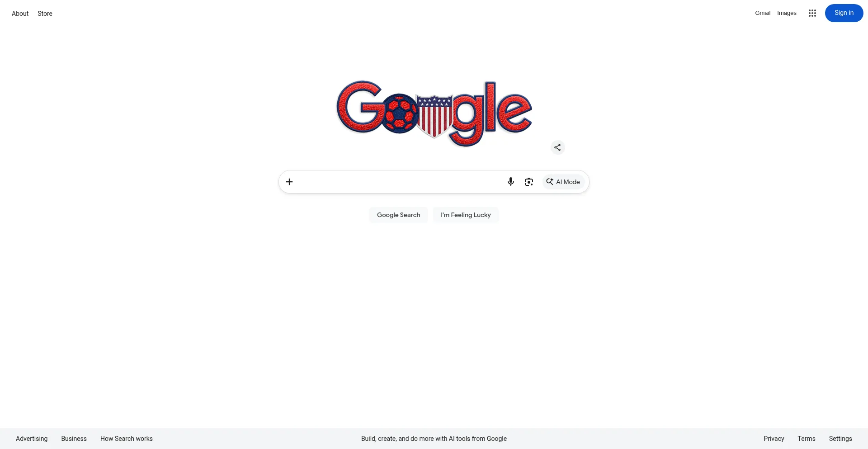The height and width of the screenshot is (449, 868).
Task: Open the soccer-themed Google Doodle
Action: 434,113
